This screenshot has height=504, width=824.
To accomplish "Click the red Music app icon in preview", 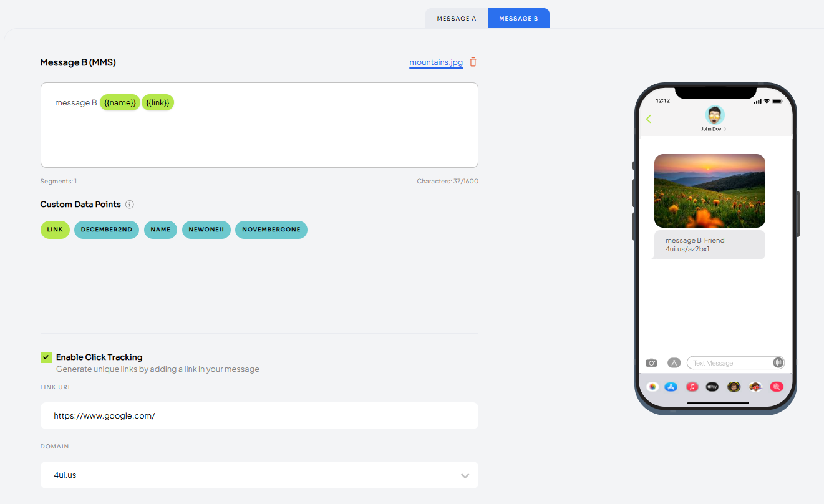I will [692, 387].
